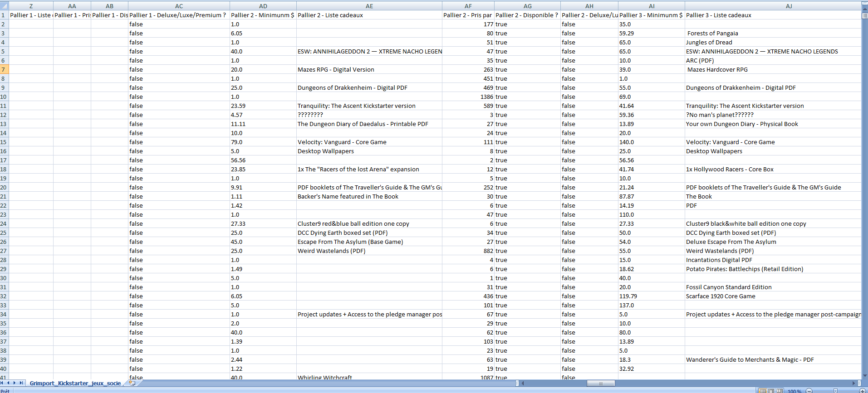Select column header AI
The height and width of the screenshot is (393, 868).
point(652,6)
